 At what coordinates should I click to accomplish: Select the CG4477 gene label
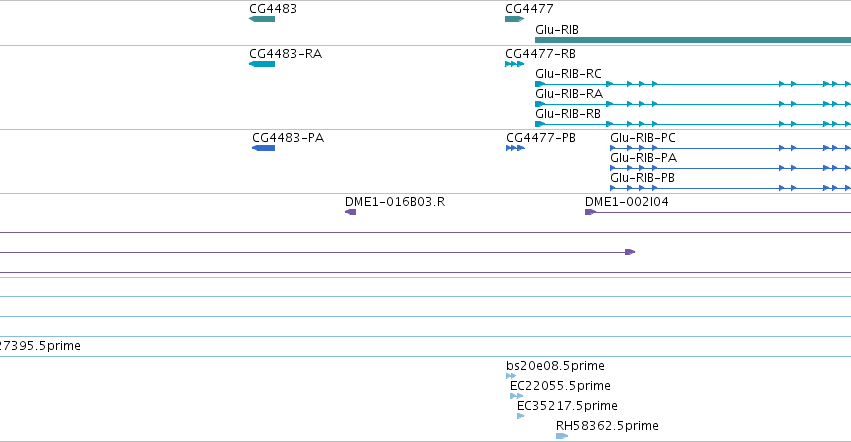point(529,9)
